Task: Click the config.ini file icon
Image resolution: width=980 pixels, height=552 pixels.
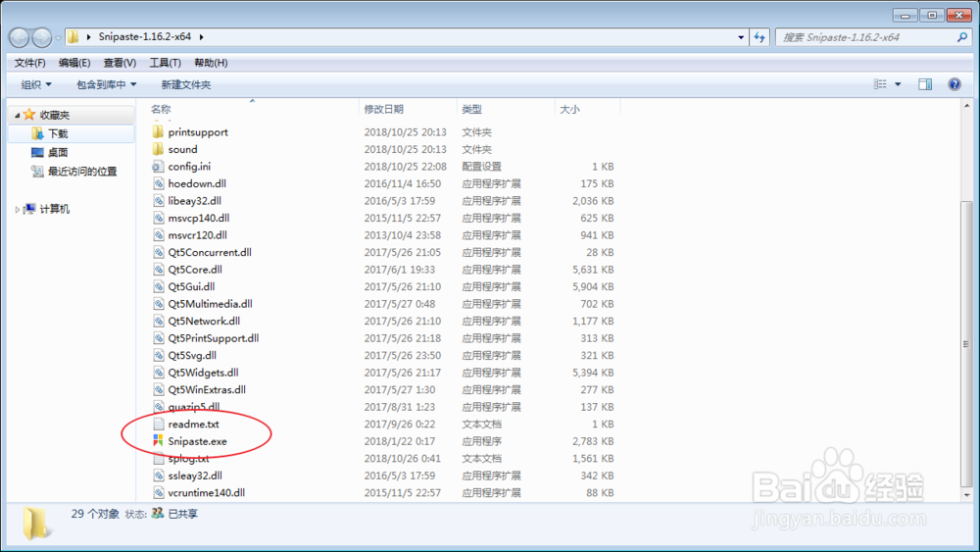Action: point(158,167)
